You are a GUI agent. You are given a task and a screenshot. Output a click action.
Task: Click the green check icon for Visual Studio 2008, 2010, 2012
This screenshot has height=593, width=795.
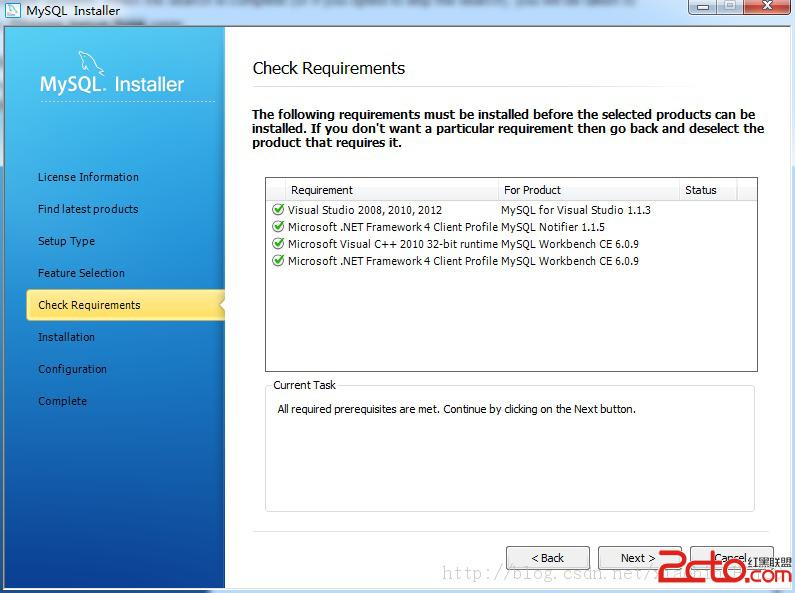click(278, 209)
